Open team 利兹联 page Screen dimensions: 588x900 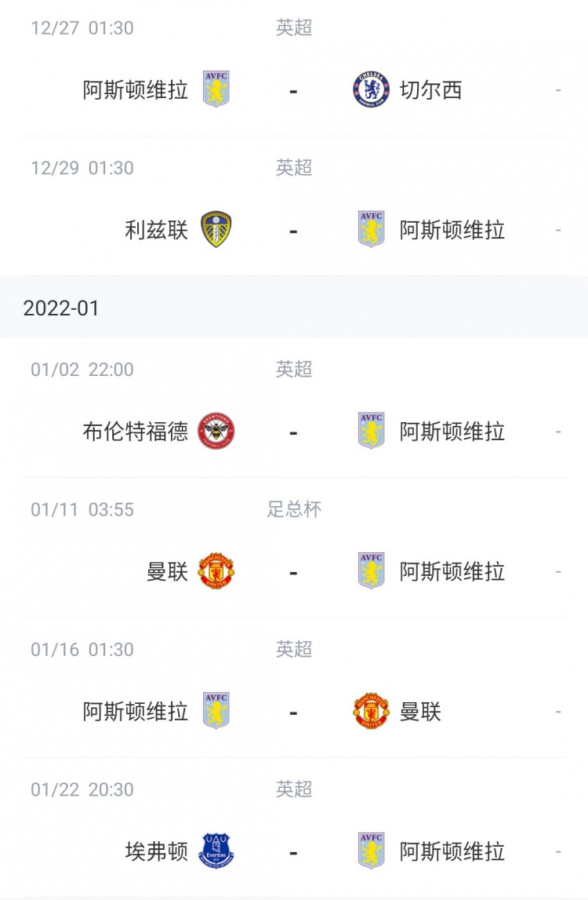point(157,230)
